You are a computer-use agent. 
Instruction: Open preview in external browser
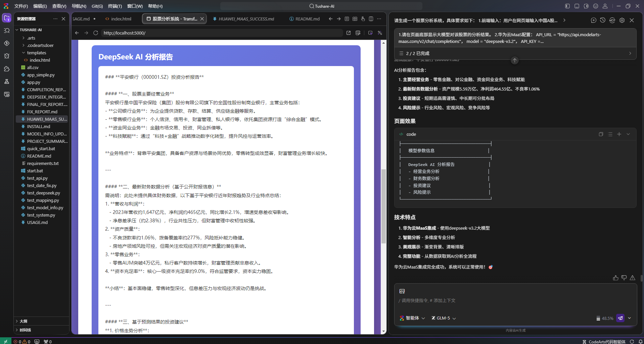pos(349,33)
